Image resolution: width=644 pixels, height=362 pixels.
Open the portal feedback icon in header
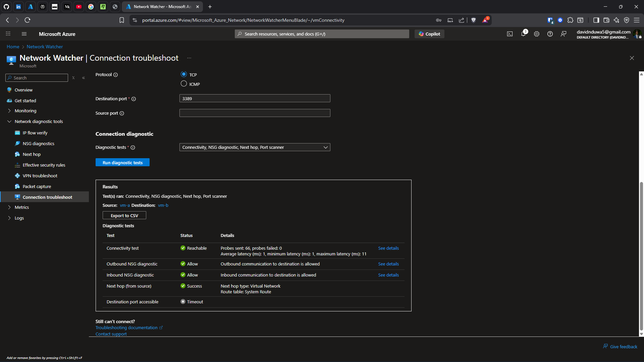(x=563, y=34)
